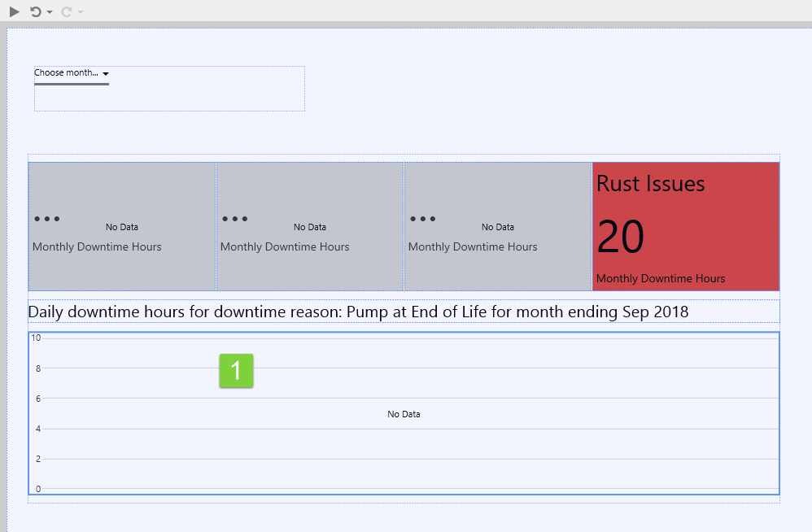Click the ellipsis in the third gray tile
This screenshot has height=532, width=812.
pyautogui.click(x=423, y=220)
